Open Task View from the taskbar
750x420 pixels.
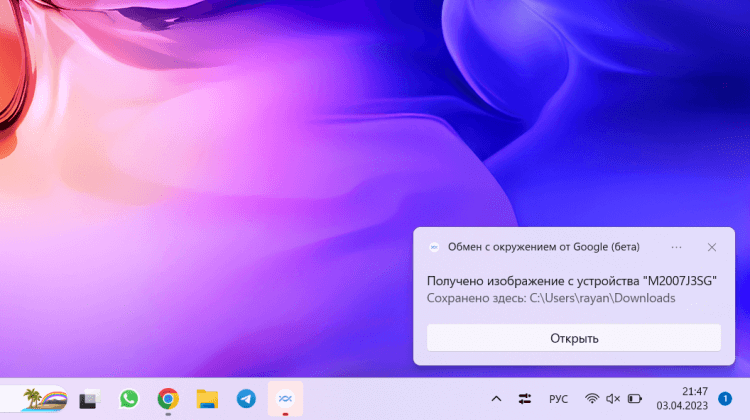89,399
